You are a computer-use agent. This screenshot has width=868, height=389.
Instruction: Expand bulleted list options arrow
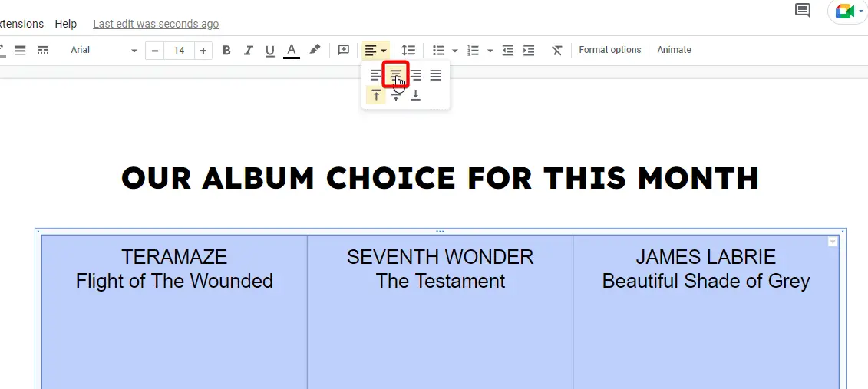point(454,51)
